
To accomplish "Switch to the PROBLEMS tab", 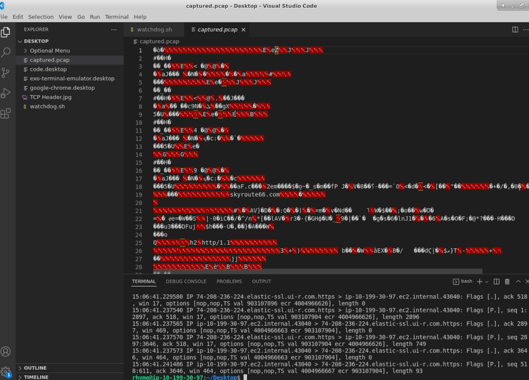I will point(229,281).
